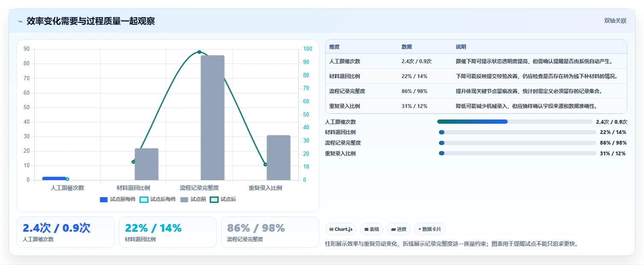
Task: Click the 人工跟催次数 progress bar
Action: 515,122
